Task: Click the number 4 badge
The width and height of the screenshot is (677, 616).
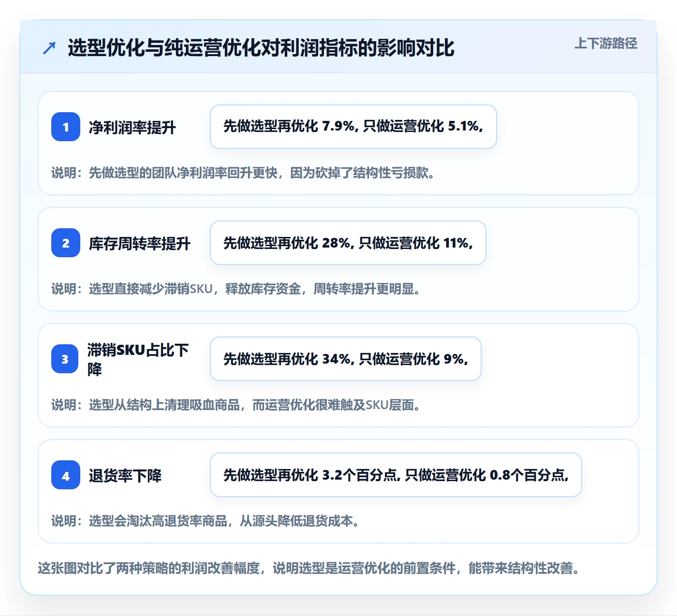Action: [66, 475]
